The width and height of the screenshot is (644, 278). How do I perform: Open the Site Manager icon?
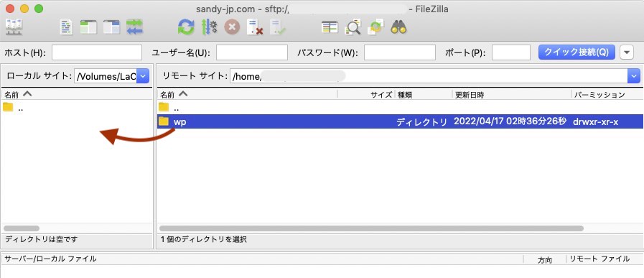(x=14, y=27)
